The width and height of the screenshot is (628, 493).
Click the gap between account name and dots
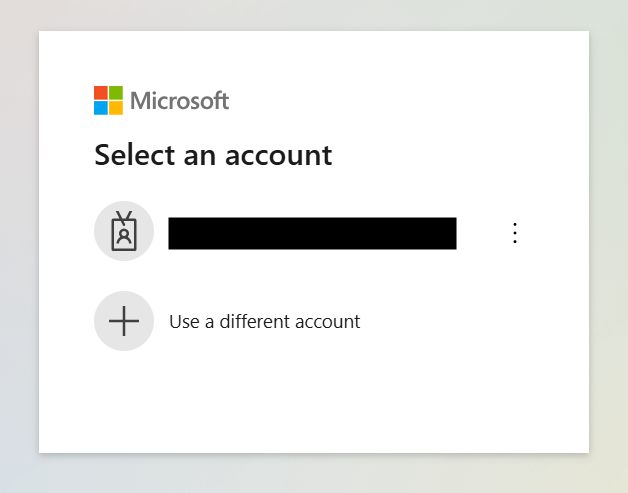click(480, 233)
